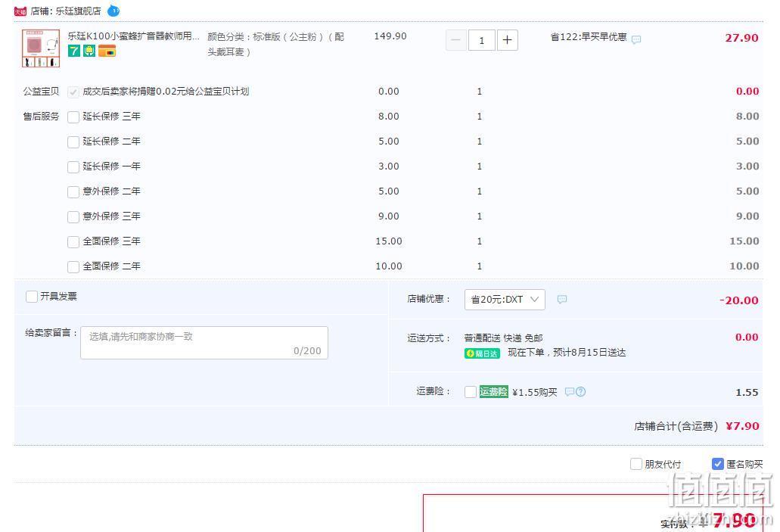
Task: Click the quantity input field showing 1
Action: [481, 40]
